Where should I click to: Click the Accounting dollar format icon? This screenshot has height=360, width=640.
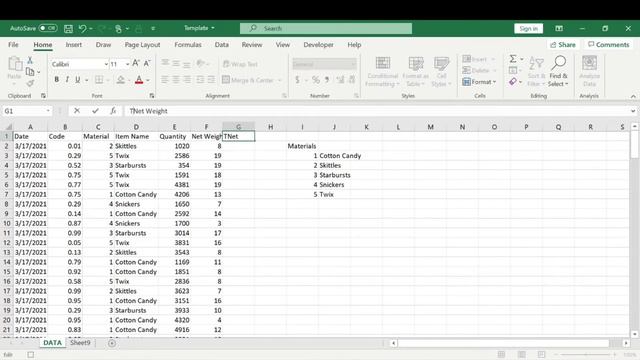coord(297,80)
